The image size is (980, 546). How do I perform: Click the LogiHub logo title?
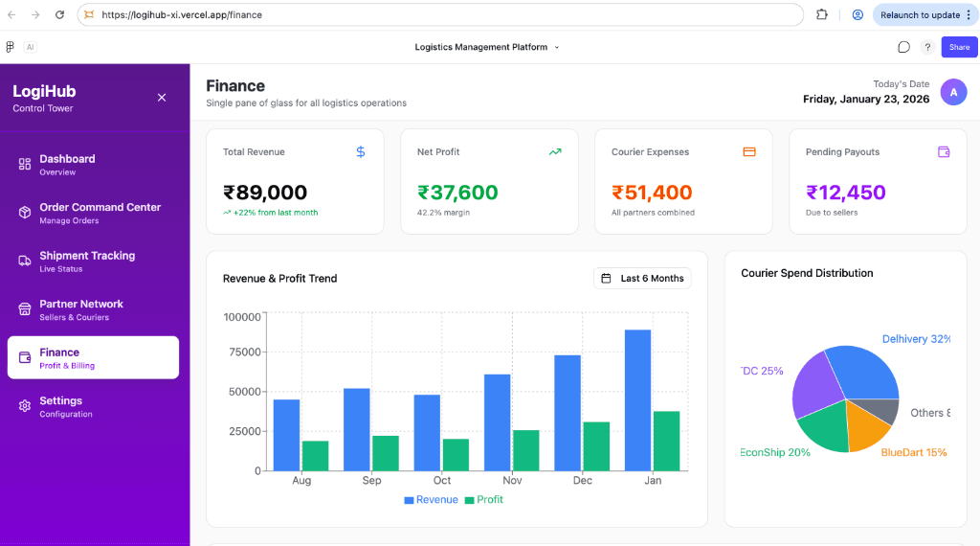(x=44, y=91)
